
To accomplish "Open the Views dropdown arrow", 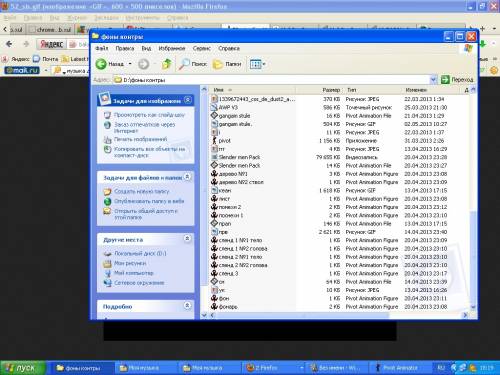I will click(x=264, y=64).
